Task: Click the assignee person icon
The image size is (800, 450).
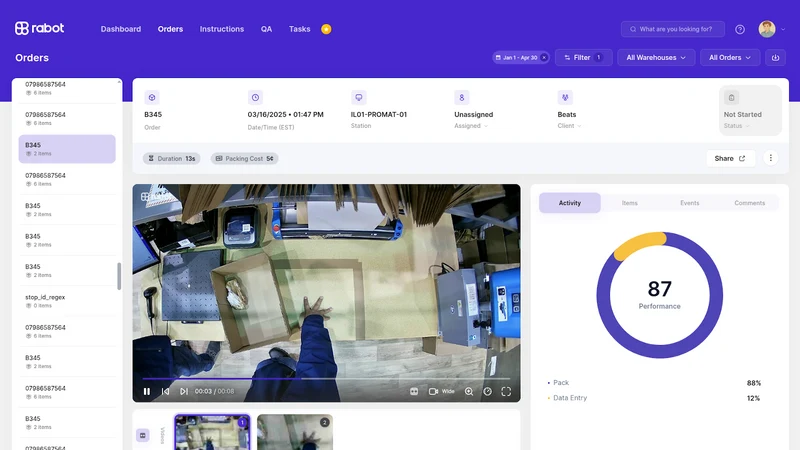Action: (462, 97)
